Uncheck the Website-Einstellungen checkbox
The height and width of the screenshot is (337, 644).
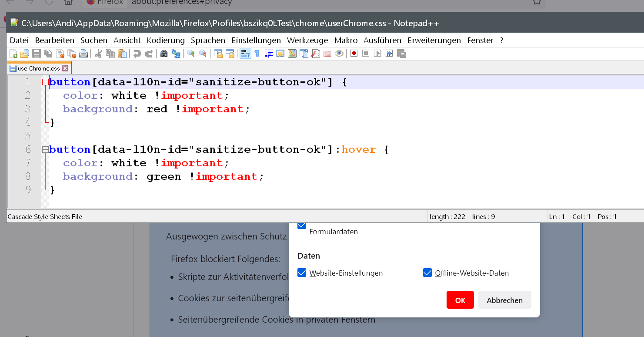(302, 273)
